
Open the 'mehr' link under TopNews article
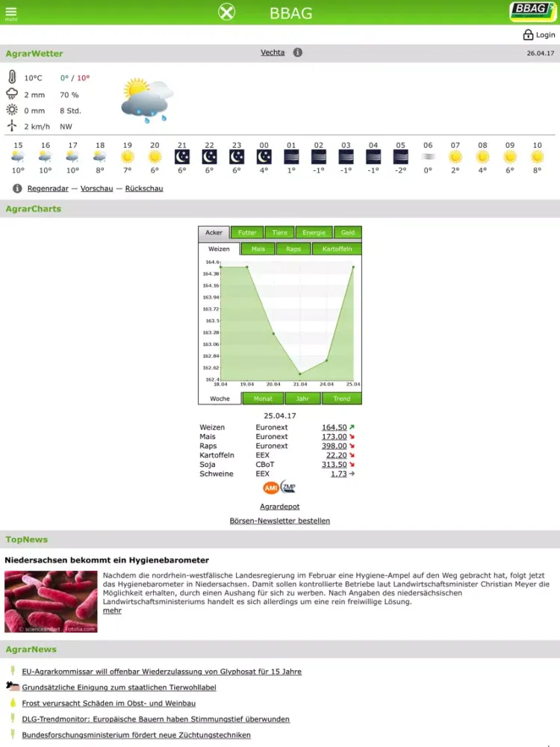coord(112,610)
